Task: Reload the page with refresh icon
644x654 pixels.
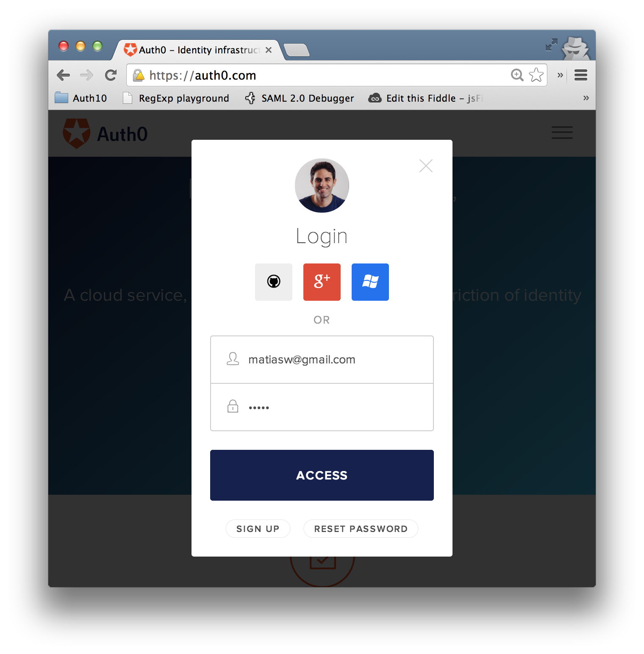Action: point(111,75)
